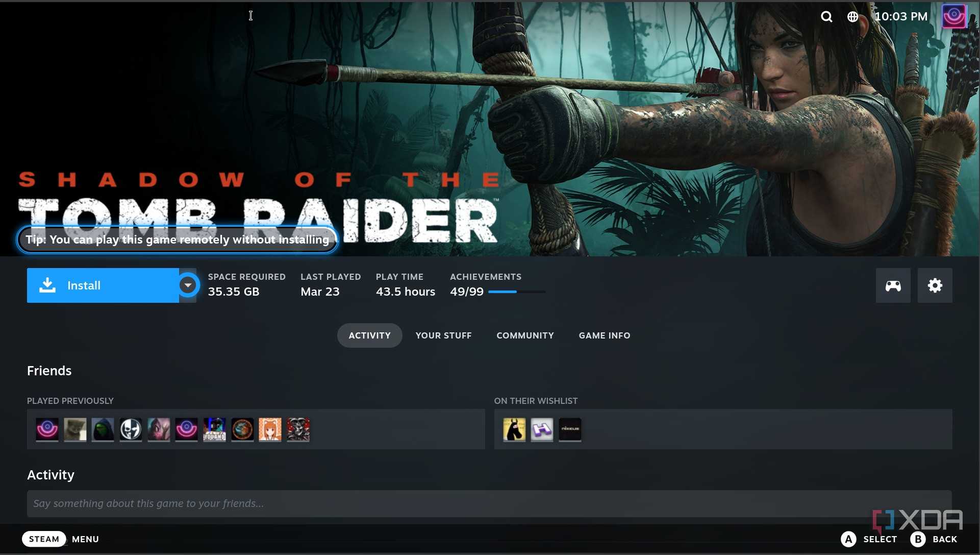Viewport: 980px width, 555px height.
Task: Click the achievements progress bar
Action: (x=517, y=292)
